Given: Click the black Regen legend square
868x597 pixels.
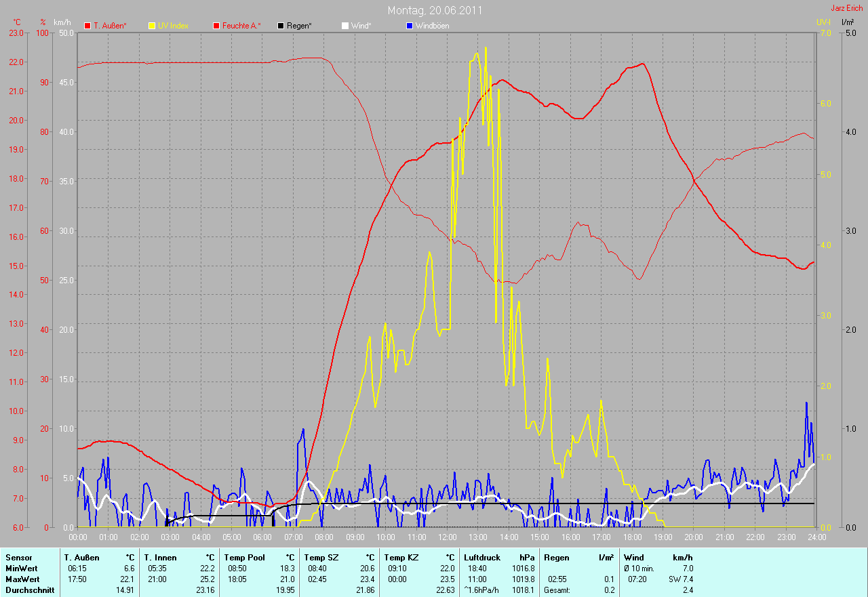Looking at the screenshot, I should pos(281,26).
